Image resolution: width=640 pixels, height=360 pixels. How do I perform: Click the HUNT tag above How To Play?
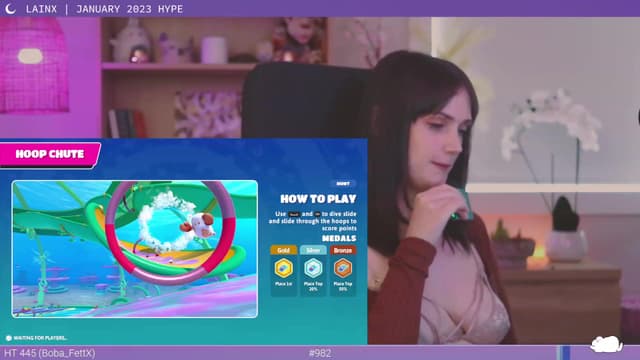point(343,184)
